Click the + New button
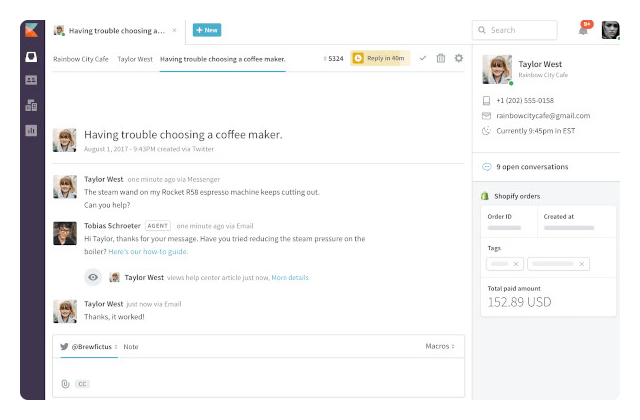Viewport: 640px width, 420px height. (207, 30)
